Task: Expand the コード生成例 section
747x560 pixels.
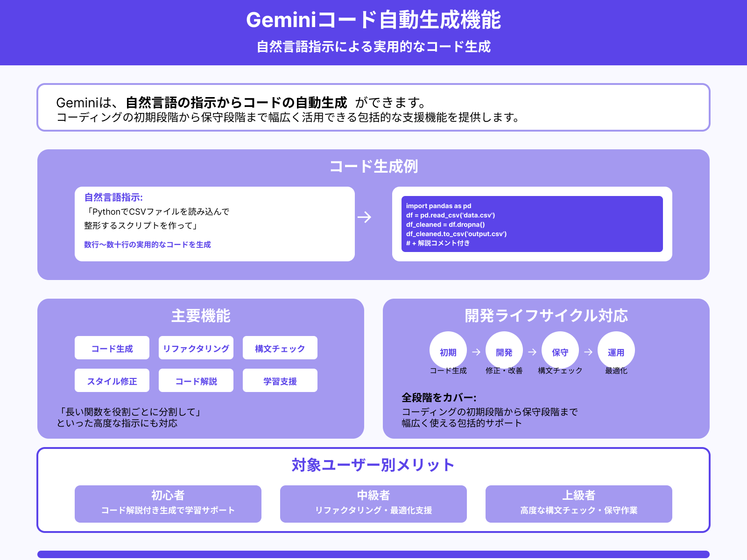Action: (x=374, y=166)
